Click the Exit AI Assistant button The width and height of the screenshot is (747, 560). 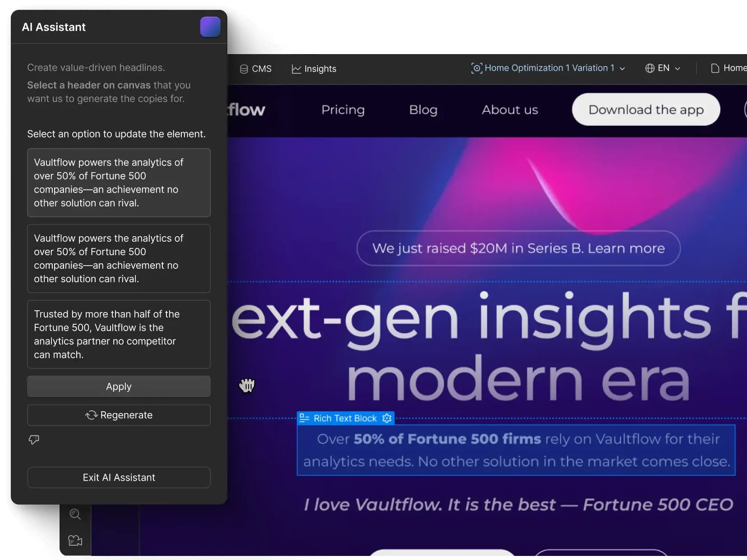[x=119, y=477]
